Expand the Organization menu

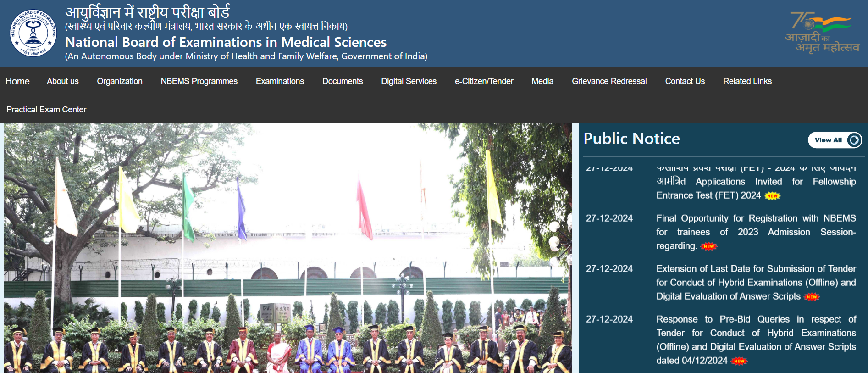(120, 81)
